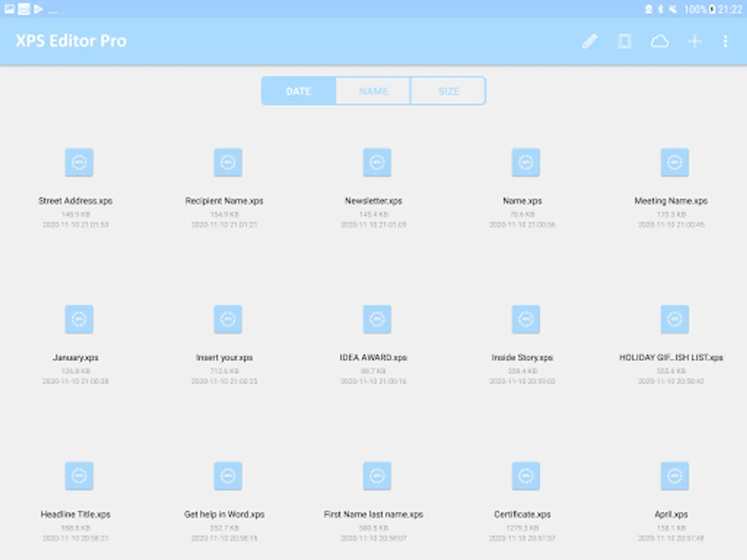Viewport: 747px width, 560px height.
Task: Open Certificate.xps file icon
Action: (x=526, y=476)
